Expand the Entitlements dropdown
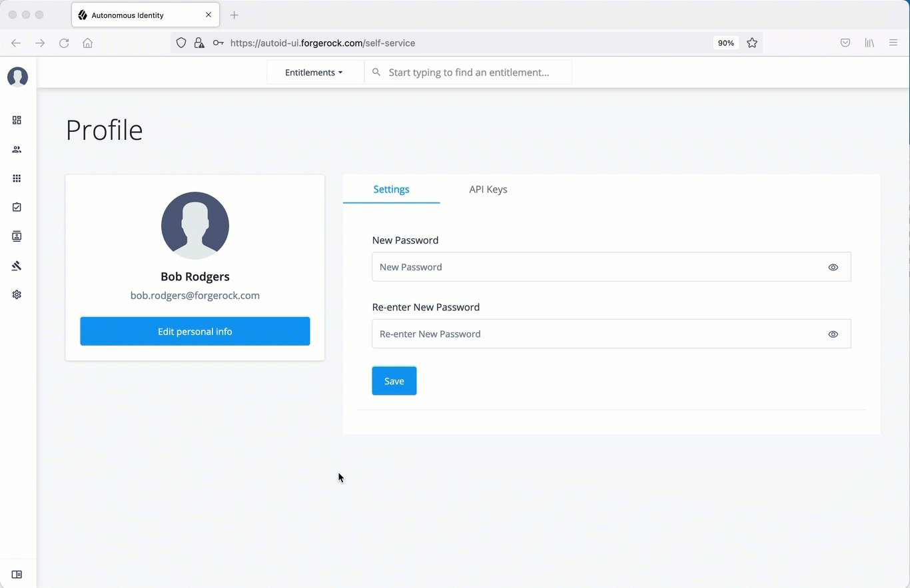This screenshot has height=588, width=910. point(314,73)
